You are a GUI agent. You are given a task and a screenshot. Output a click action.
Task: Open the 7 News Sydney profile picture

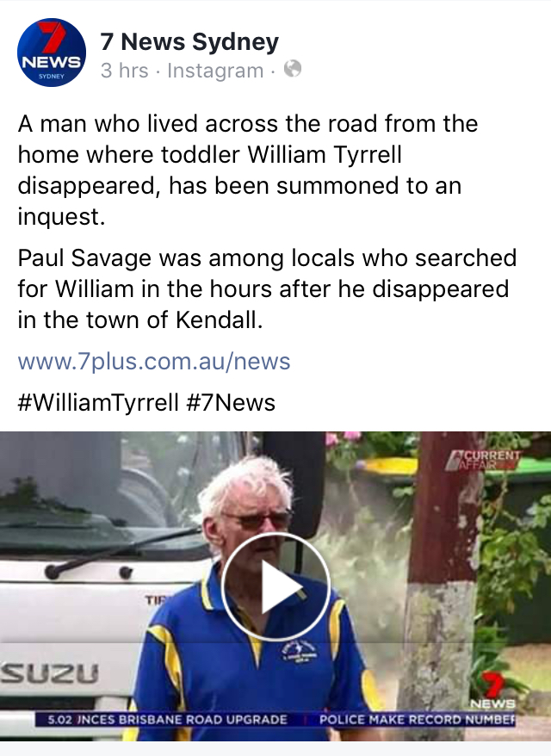click(52, 53)
